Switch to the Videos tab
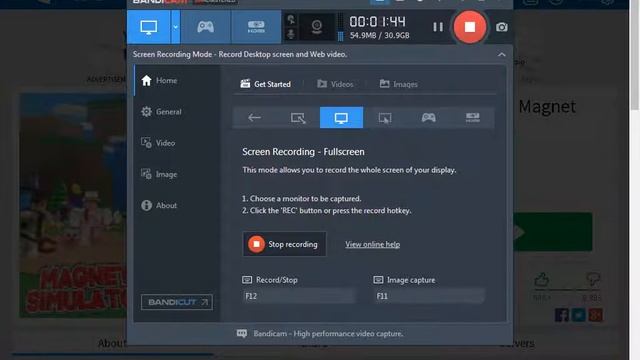Screen dimensions: 640x360 coord(336,84)
